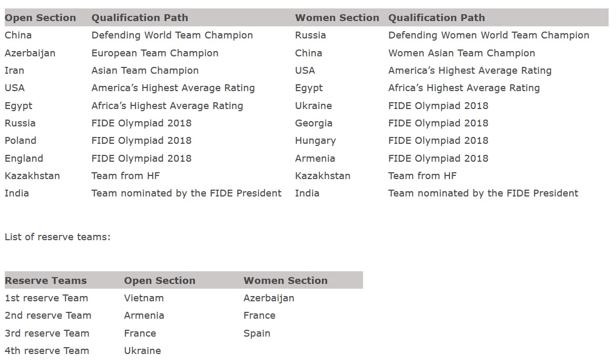616x364 pixels.
Task: Click the Women Section header in the top table
Action: coord(337,18)
